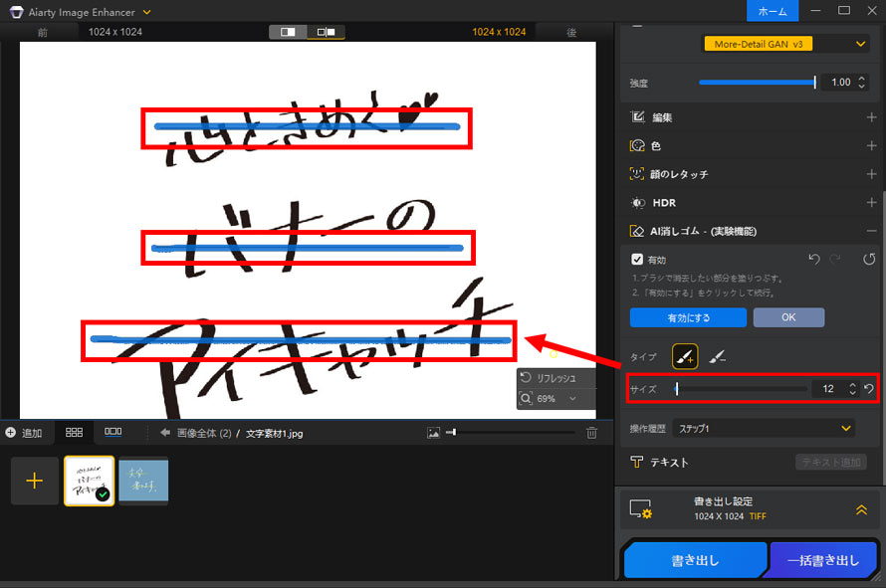Open the 書き出し設定 export settings icon
886x588 pixels.
[x=641, y=509]
